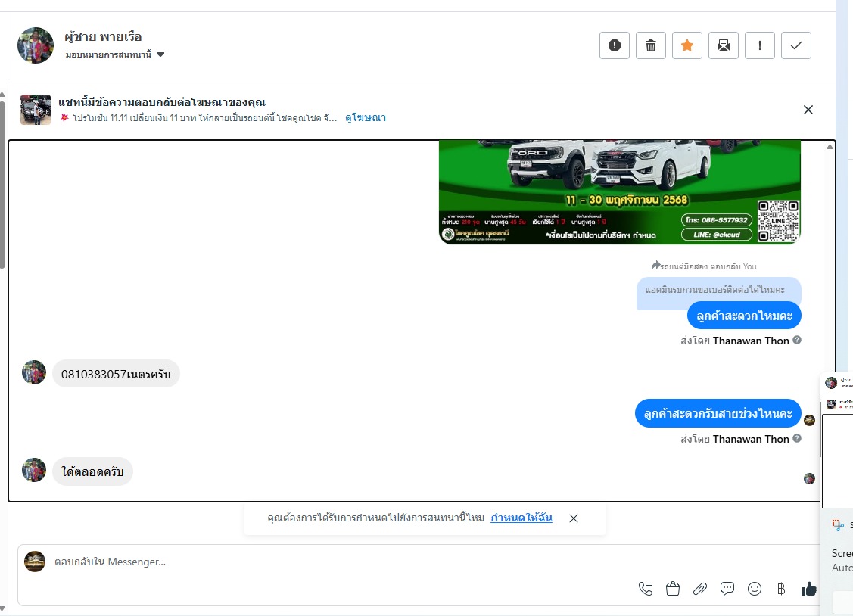Image resolution: width=853 pixels, height=616 pixels.
Task: Close the assignment prompt bar
Action: pos(574,518)
